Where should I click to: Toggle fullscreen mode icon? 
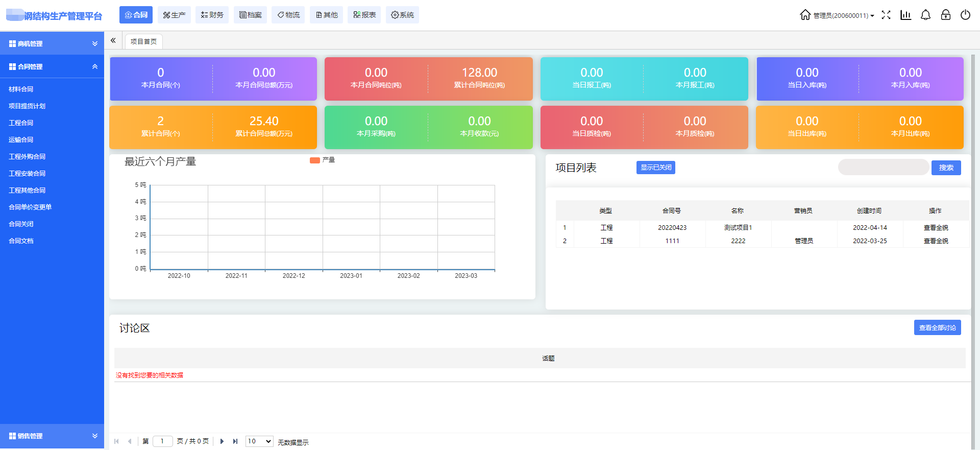(886, 15)
